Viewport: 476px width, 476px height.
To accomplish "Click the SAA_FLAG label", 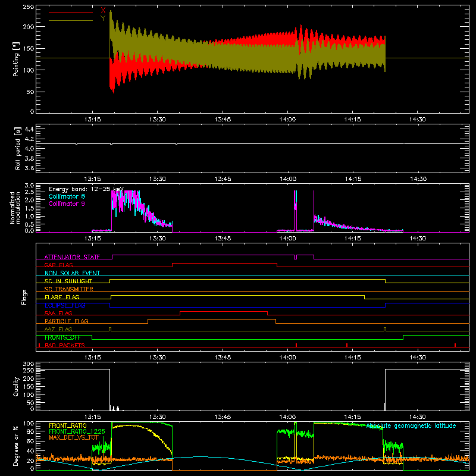I will (58, 313).
